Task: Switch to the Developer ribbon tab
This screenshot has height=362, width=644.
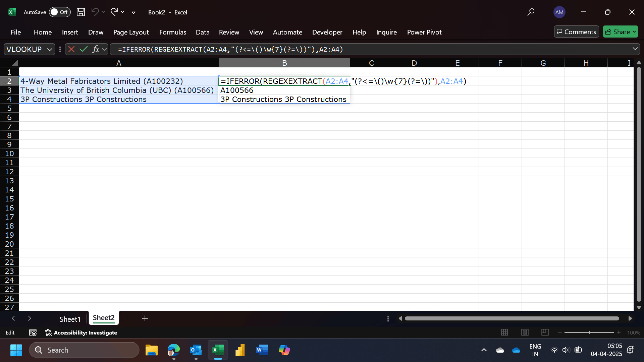Action: pyautogui.click(x=327, y=32)
